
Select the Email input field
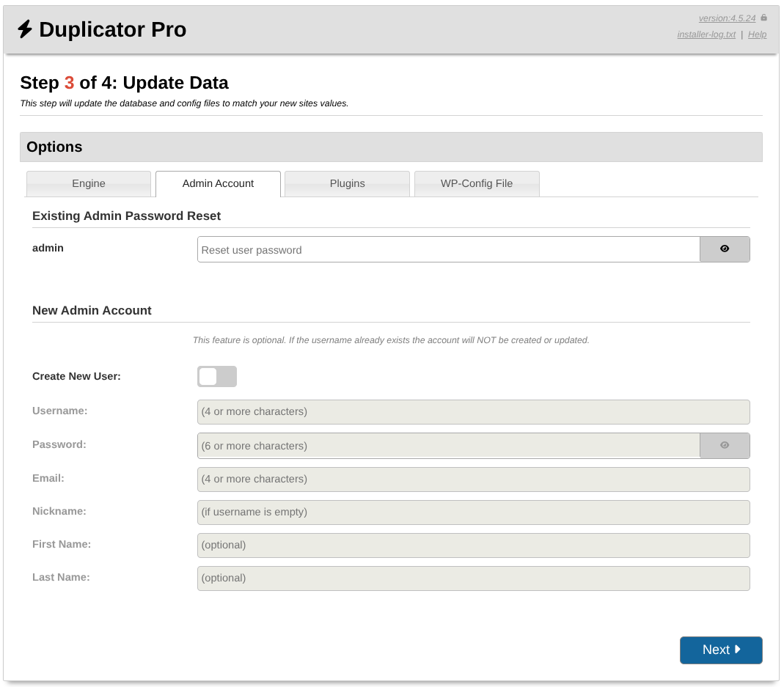pyautogui.click(x=473, y=480)
